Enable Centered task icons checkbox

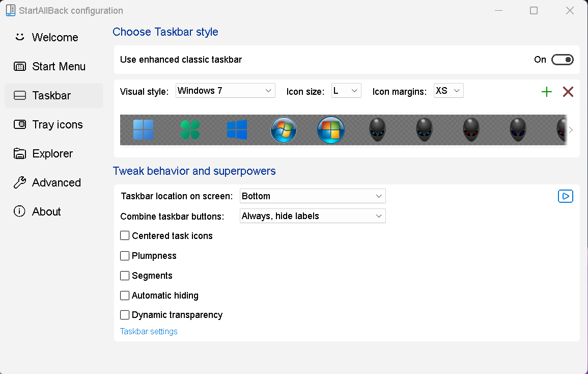125,236
